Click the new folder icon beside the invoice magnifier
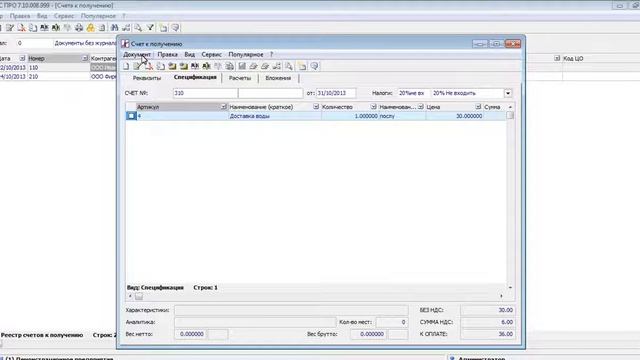 [x=302, y=66]
